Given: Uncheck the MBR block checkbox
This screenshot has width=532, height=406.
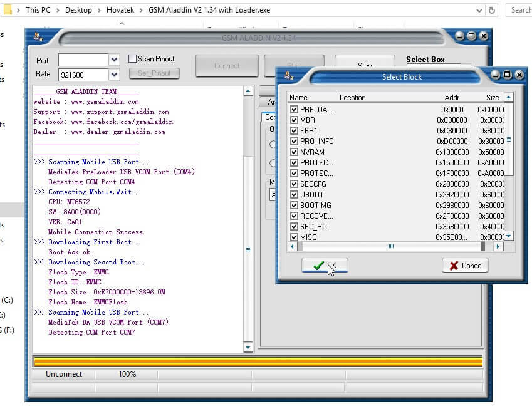Looking at the screenshot, I should click(x=294, y=120).
